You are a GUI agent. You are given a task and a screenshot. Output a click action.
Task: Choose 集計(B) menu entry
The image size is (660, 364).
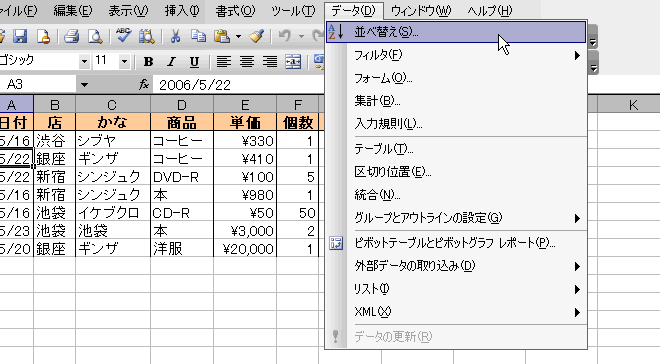[x=456, y=101]
